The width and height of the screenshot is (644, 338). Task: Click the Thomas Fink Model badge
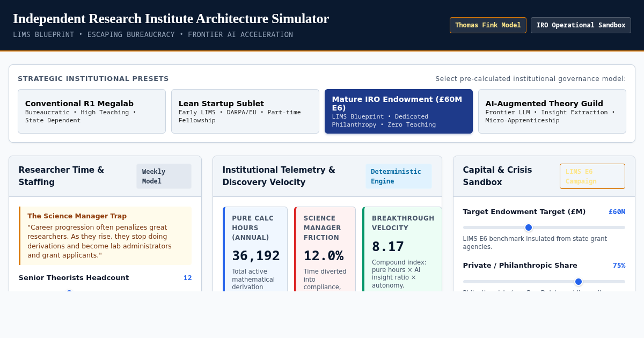point(488,25)
